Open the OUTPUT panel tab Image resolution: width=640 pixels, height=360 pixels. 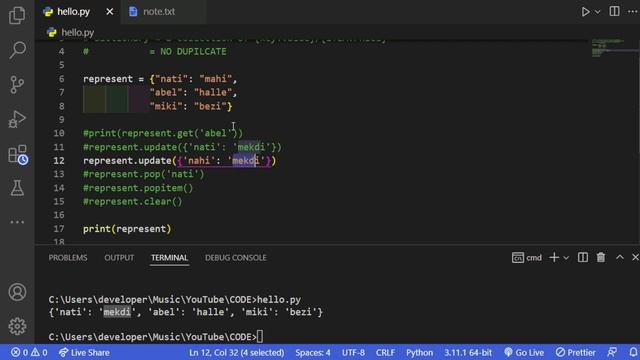[x=119, y=258]
